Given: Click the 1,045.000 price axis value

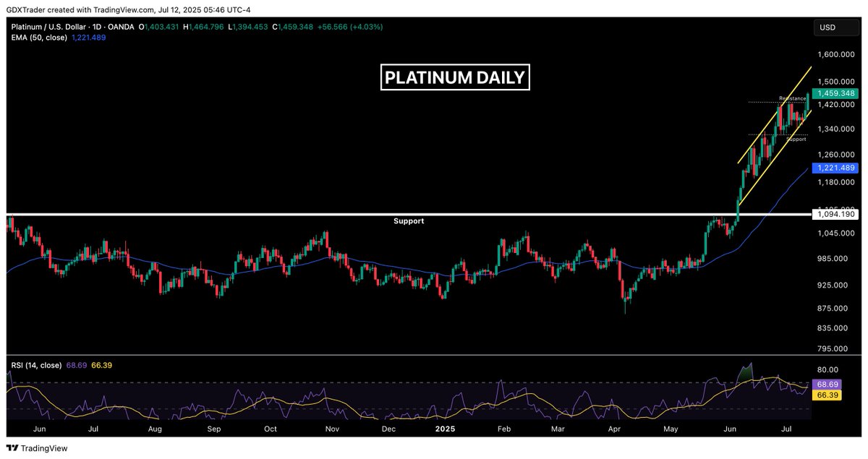Looking at the screenshot, I should [837, 233].
